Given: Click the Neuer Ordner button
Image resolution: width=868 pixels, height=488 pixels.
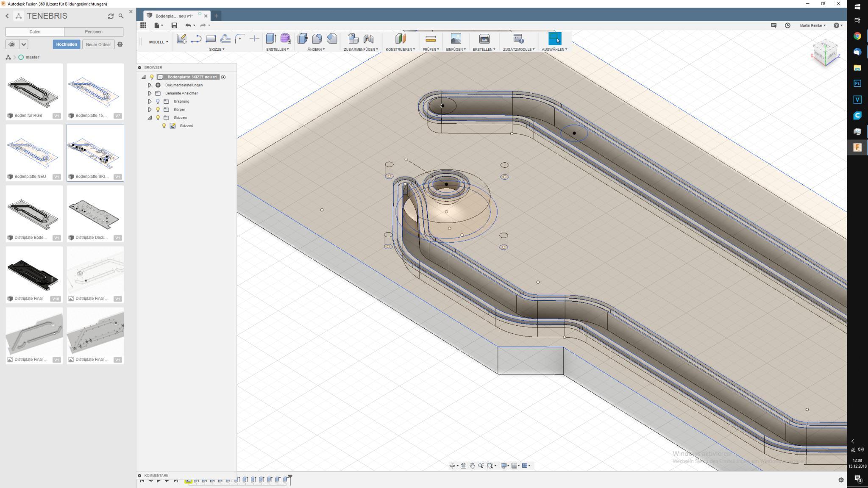Looking at the screenshot, I should [98, 44].
